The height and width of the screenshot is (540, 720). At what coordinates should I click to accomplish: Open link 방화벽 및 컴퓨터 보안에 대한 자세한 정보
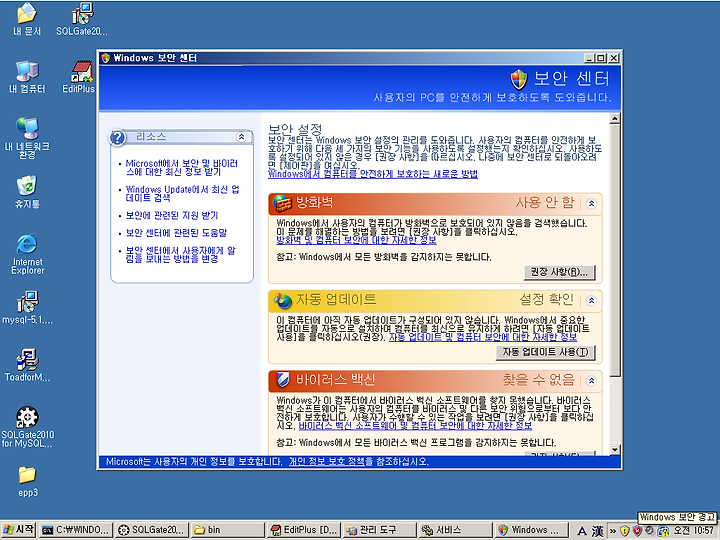(x=356, y=240)
